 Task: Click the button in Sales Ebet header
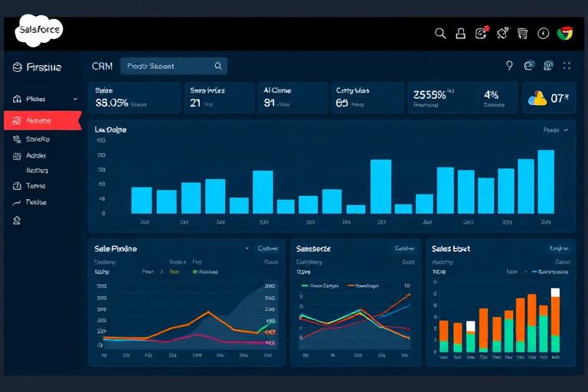(559, 248)
